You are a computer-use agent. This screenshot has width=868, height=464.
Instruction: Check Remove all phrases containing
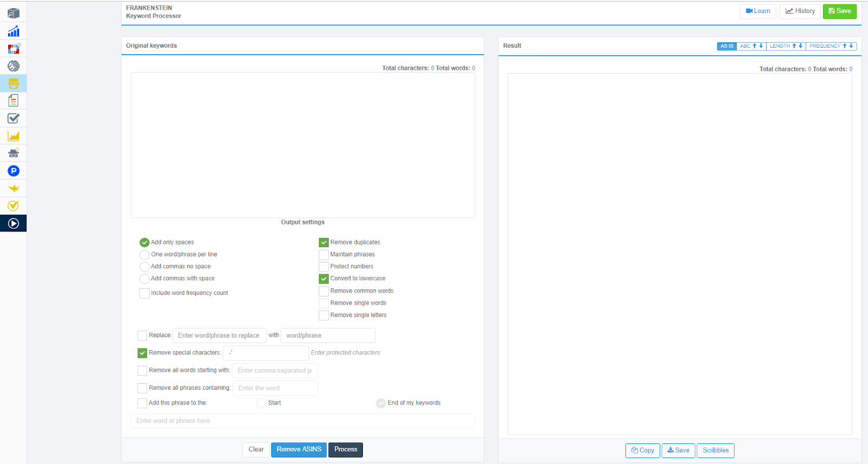[x=142, y=388]
